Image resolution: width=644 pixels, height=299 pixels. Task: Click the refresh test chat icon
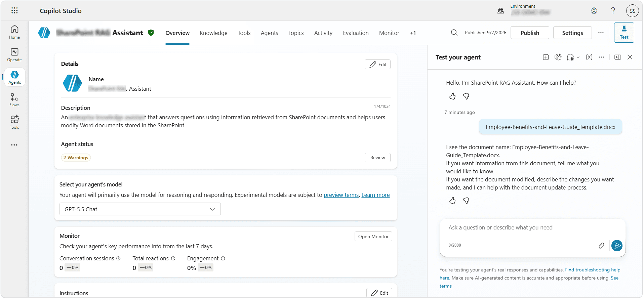pos(558,57)
